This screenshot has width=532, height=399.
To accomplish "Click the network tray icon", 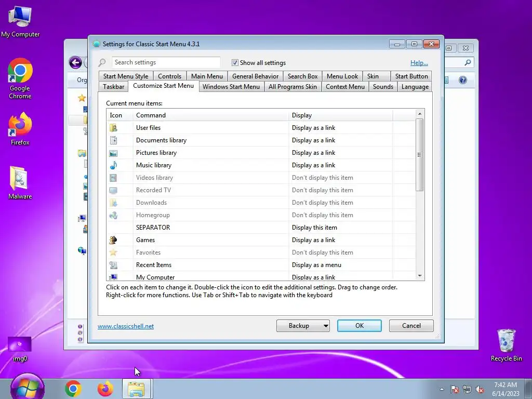I will [467, 390].
